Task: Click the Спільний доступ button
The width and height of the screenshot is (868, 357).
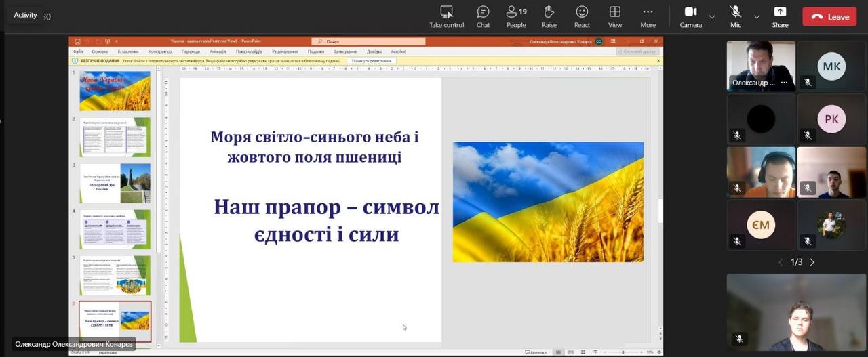Action: pyautogui.click(x=637, y=51)
